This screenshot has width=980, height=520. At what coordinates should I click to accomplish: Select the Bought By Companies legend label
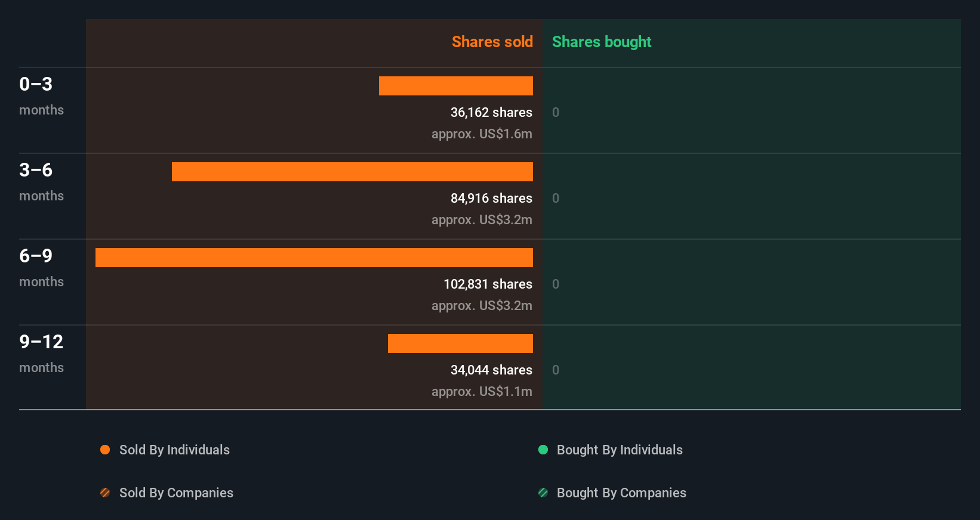(621, 493)
